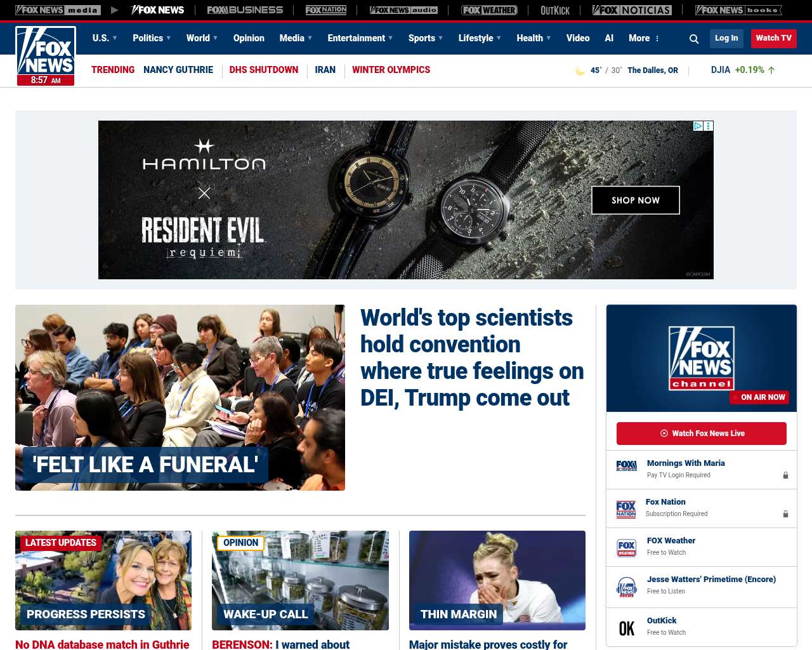Click the Log In button
The height and width of the screenshot is (650, 812).
pos(726,38)
